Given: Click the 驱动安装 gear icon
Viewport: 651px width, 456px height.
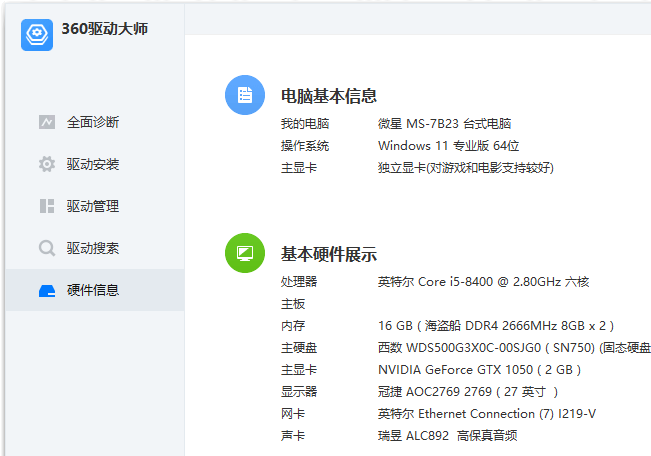Looking at the screenshot, I should coord(47,164).
